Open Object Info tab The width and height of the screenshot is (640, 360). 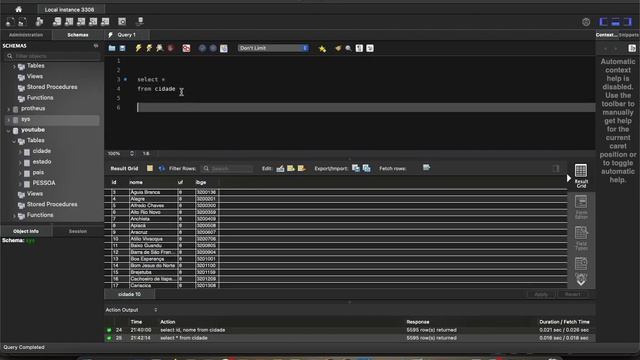coord(26,231)
